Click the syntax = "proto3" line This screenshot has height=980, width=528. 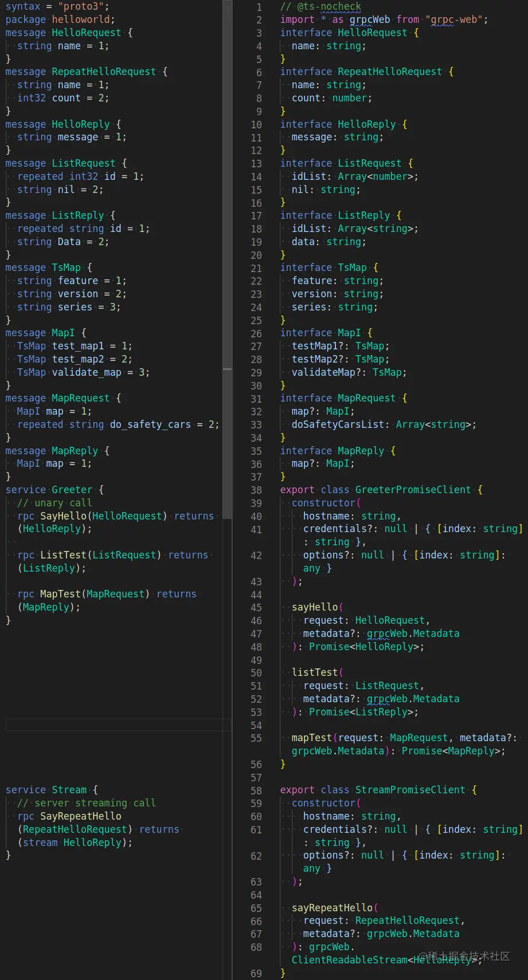(57, 6)
